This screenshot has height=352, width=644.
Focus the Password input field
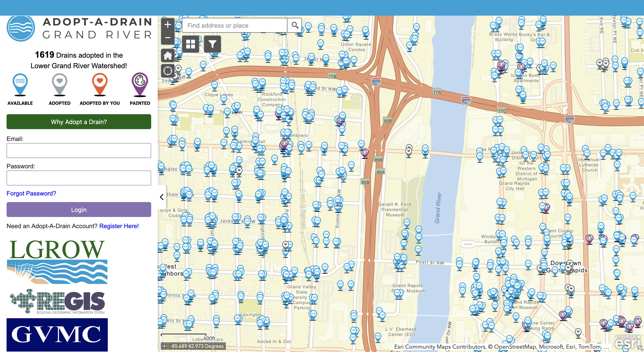coord(79,178)
